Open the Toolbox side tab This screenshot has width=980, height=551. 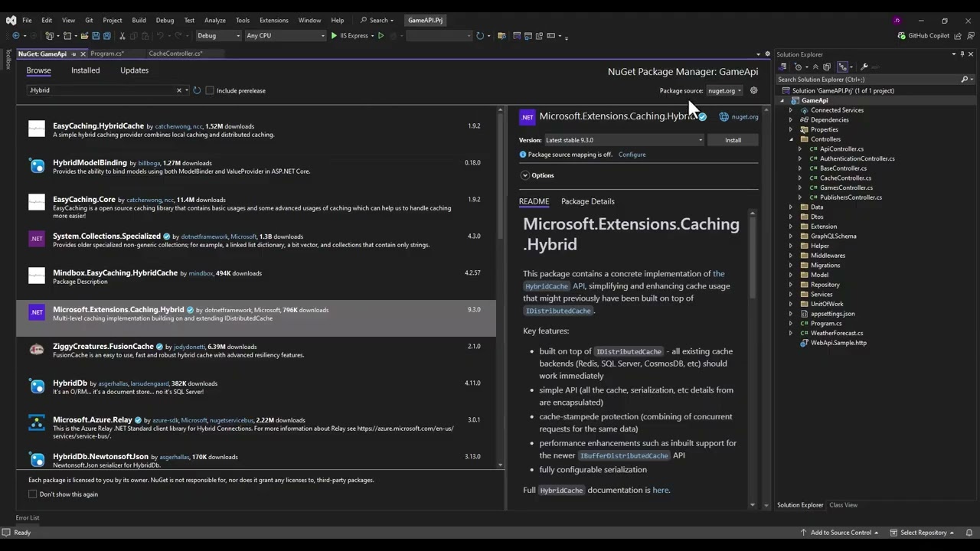[x=8, y=60]
